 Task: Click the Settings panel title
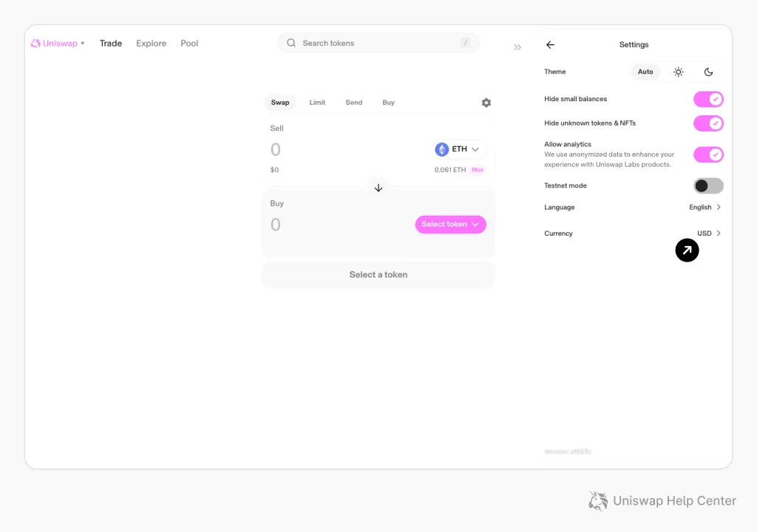(x=634, y=45)
